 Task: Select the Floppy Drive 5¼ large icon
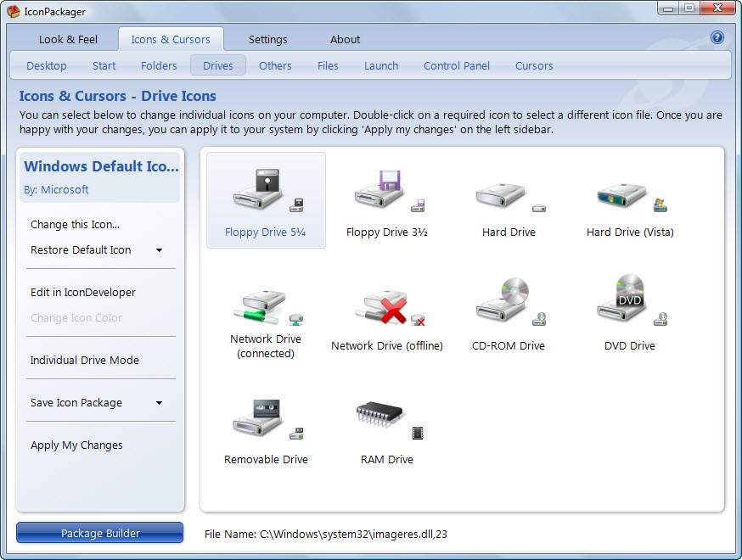[257, 188]
